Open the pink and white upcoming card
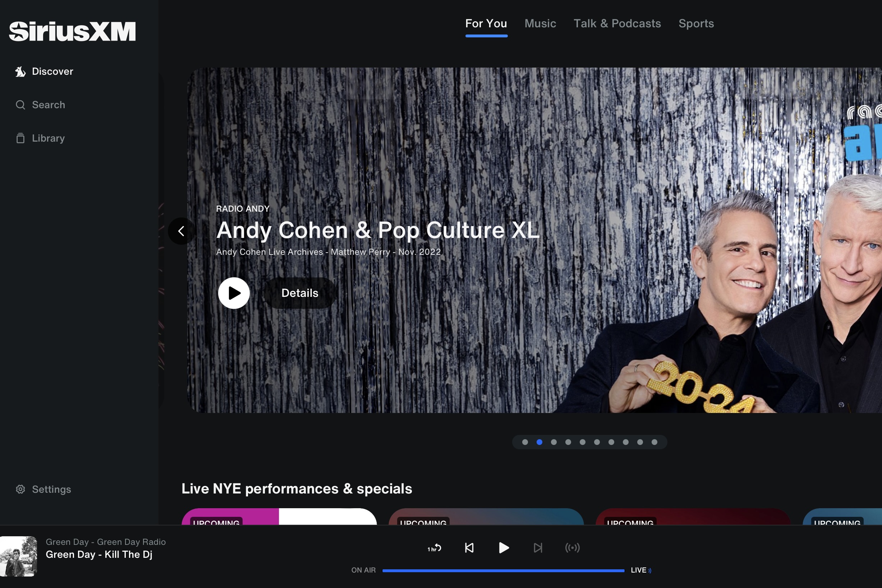This screenshot has width=882, height=588. pyautogui.click(x=279, y=516)
